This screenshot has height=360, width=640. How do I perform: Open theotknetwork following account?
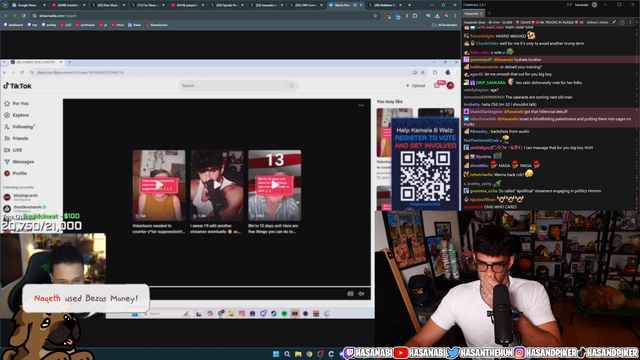(24, 208)
